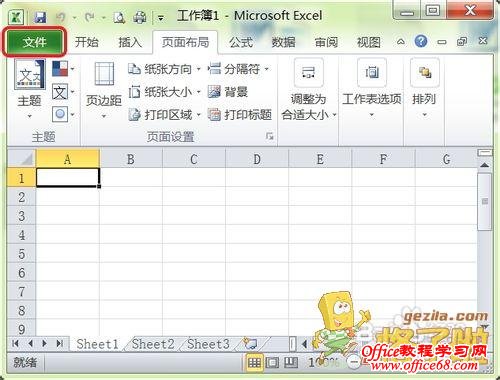Select column F header
This screenshot has height=380, width=500.
tap(383, 159)
